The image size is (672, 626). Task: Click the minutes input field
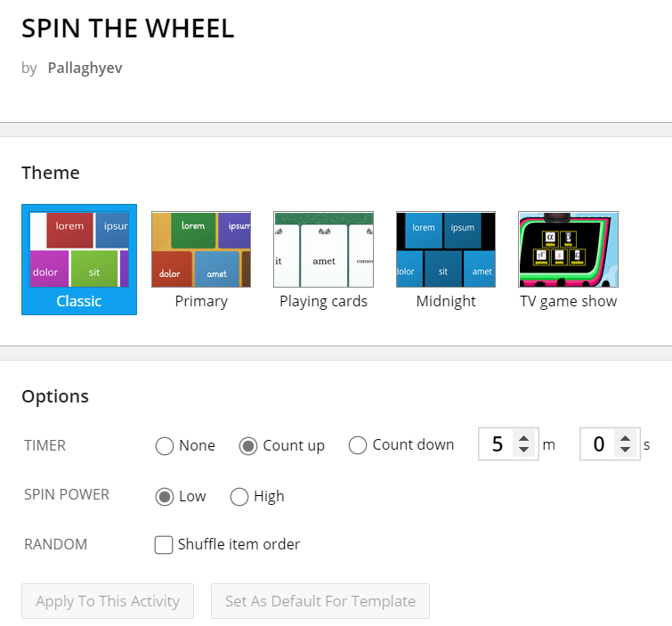point(498,443)
